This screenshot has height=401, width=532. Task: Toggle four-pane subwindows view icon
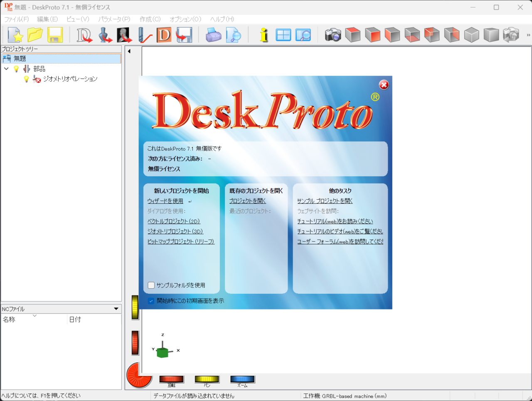[283, 35]
